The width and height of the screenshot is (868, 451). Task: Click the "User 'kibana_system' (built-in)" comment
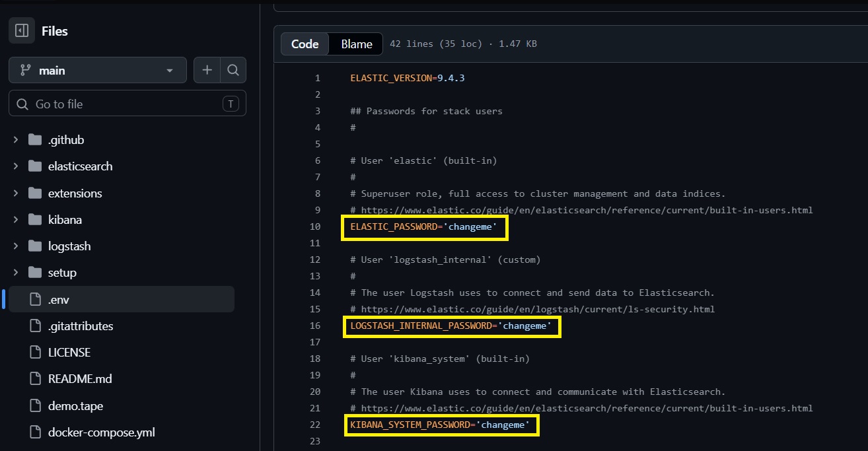tap(440, 359)
